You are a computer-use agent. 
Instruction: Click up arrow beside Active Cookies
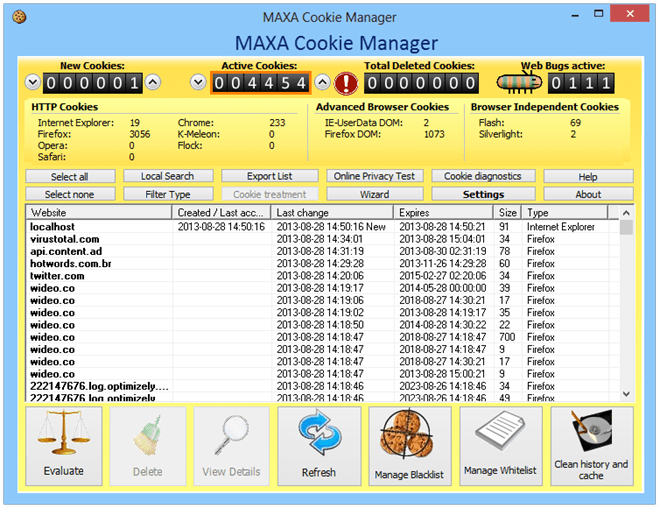[x=322, y=82]
